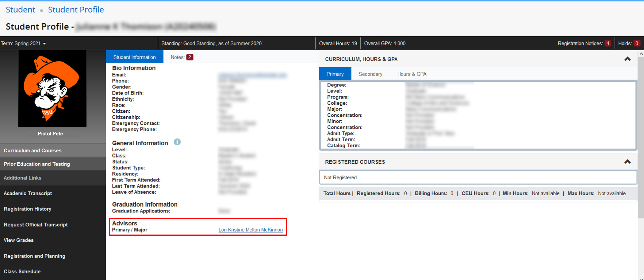Collapse the Registered Courses panel
Image resolution: width=644 pixels, height=280 pixels.
pos(627,162)
